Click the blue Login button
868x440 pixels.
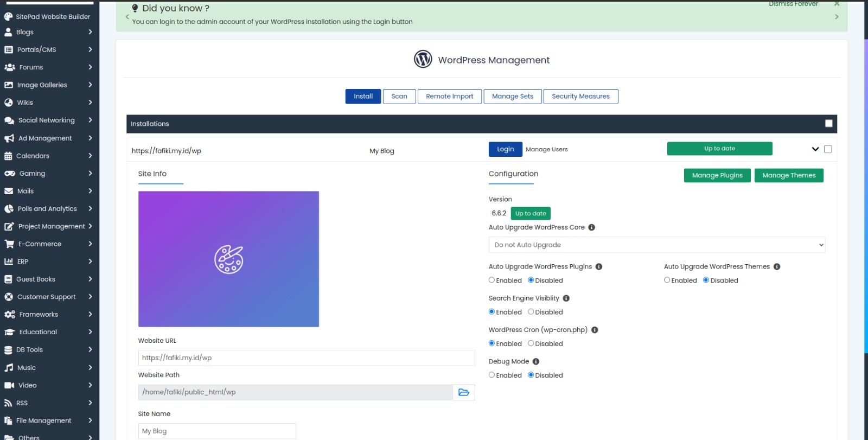click(x=506, y=149)
